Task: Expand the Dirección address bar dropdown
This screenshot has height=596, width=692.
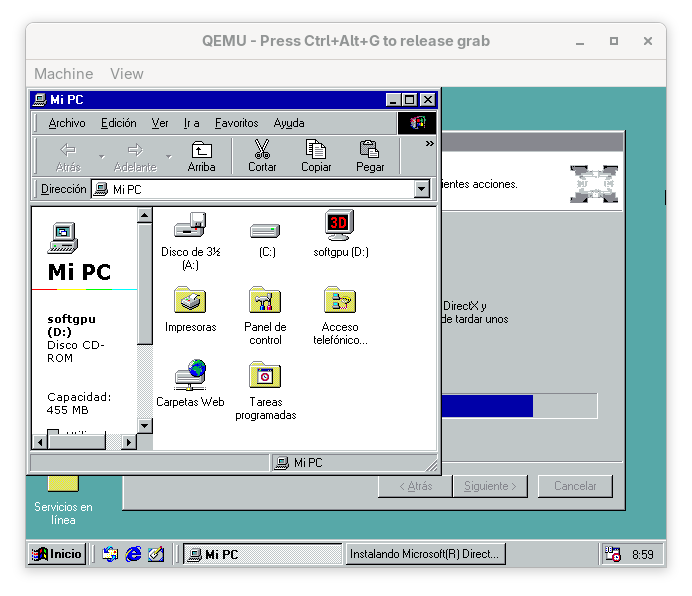Action: [x=421, y=189]
